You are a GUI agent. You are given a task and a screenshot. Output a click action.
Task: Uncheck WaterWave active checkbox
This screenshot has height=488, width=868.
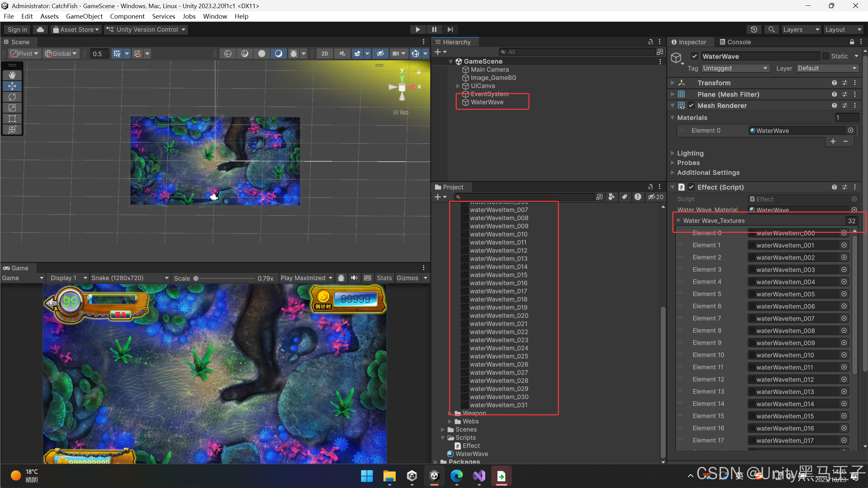click(694, 56)
